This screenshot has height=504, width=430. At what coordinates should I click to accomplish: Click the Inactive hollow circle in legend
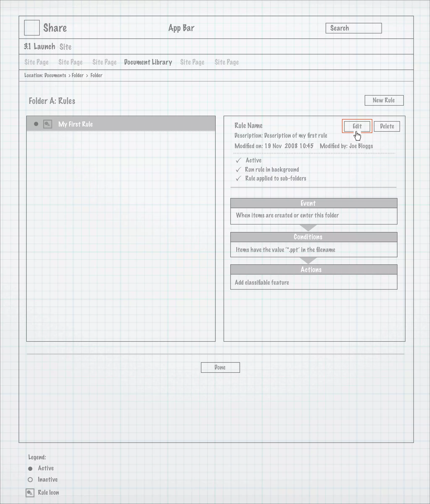[30, 480]
